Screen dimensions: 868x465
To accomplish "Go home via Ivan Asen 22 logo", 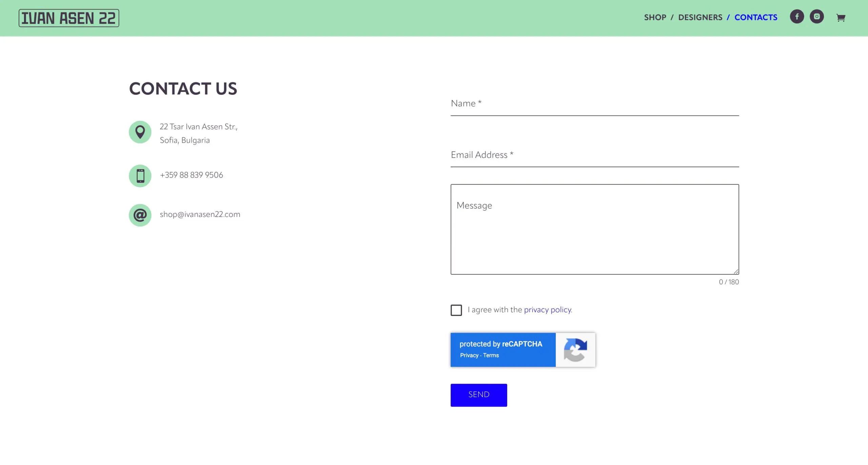I will 69,18.
